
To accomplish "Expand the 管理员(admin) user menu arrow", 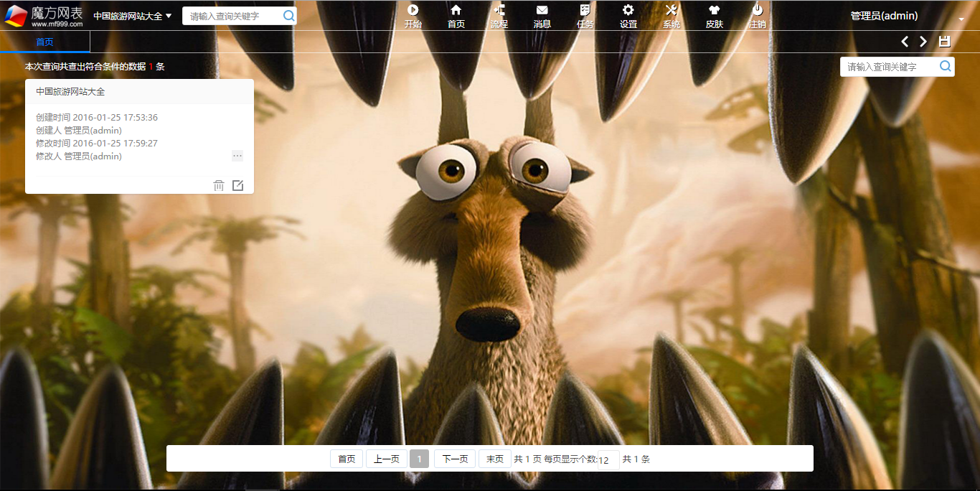I will (x=961, y=19).
